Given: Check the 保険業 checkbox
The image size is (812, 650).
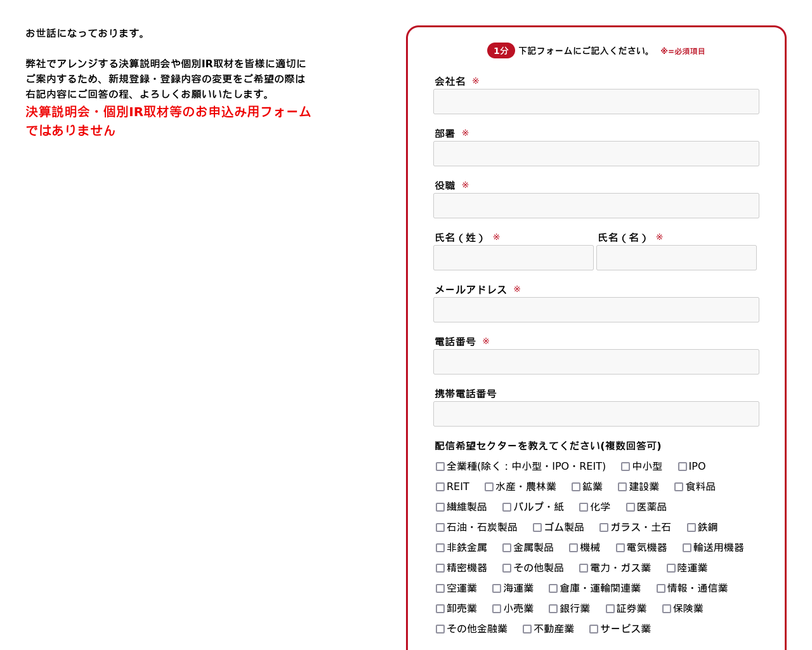Looking at the screenshot, I should click(667, 609).
